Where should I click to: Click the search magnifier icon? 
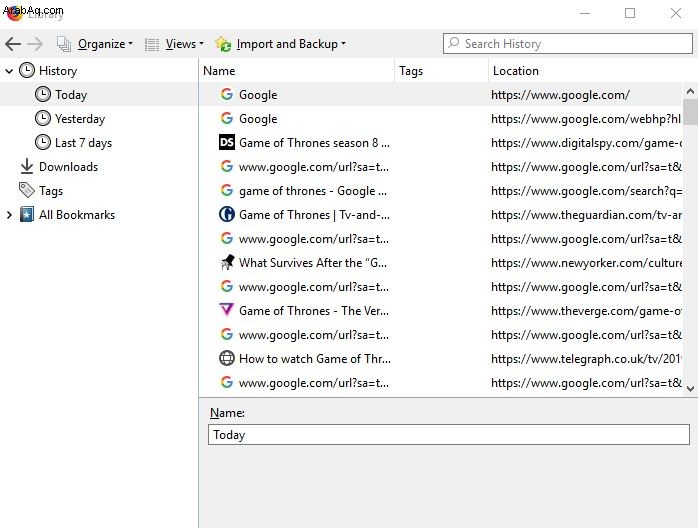[x=453, y=43]
